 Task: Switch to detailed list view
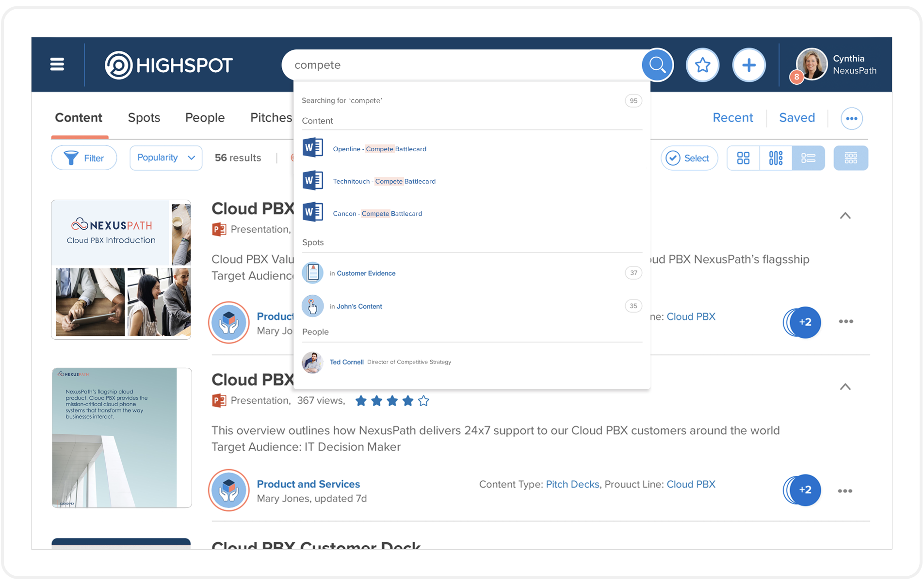pos(808,158)
